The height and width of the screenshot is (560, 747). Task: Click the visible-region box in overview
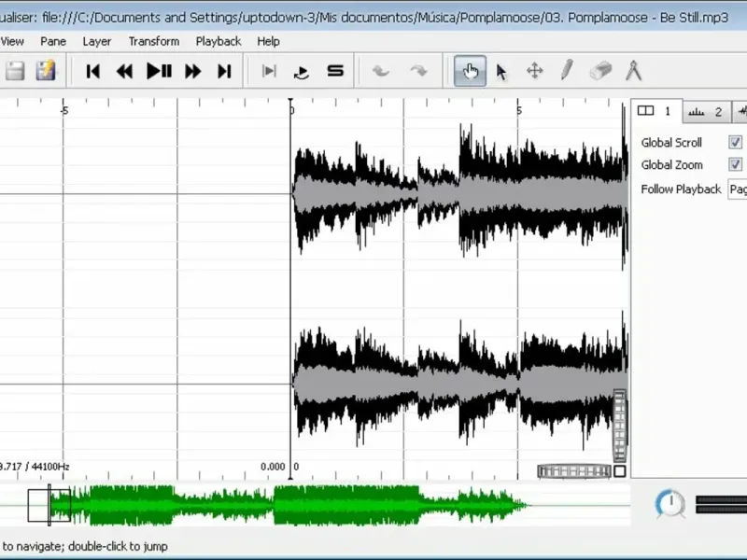pyautogui.click(x=49, y=505)
